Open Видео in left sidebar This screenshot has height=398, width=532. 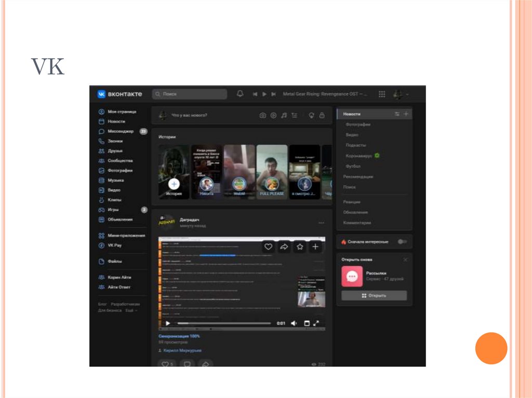click(109, 190)
